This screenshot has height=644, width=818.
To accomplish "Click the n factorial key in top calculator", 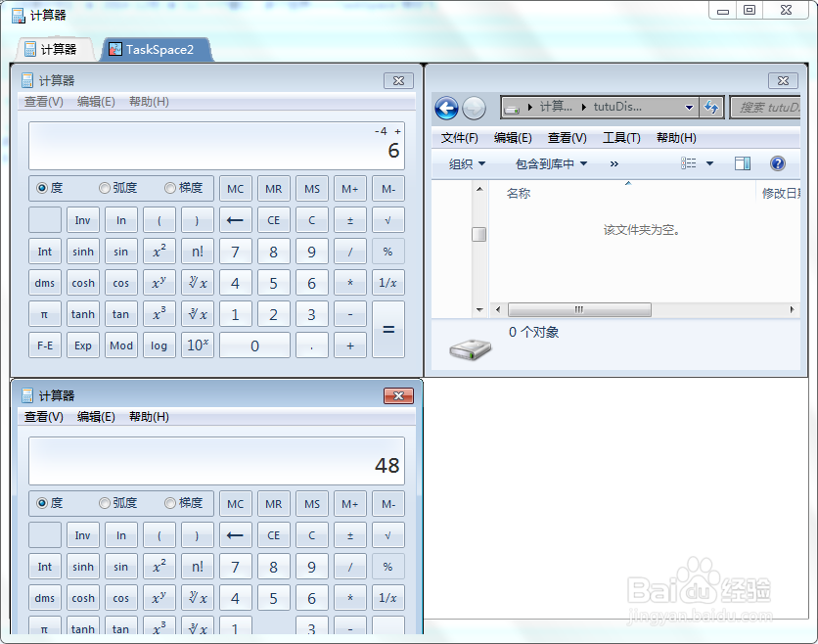I will [198, 252].
